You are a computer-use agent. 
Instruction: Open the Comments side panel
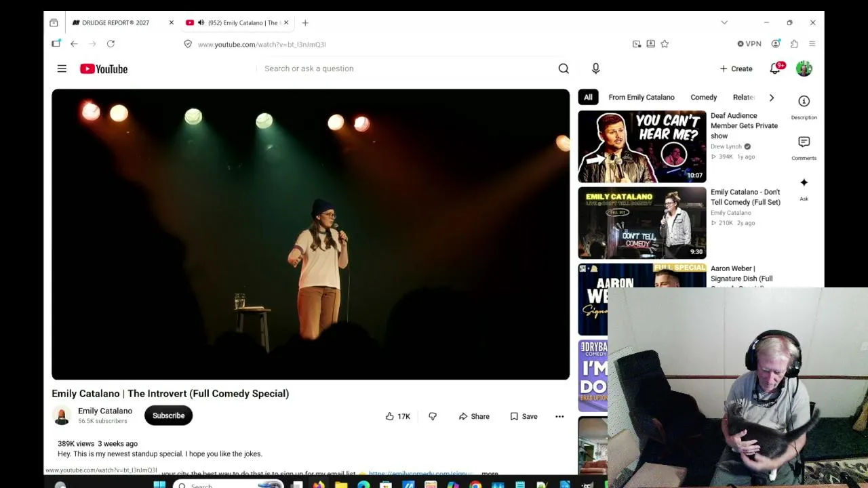pyautogui.click(x=804, y=147)
